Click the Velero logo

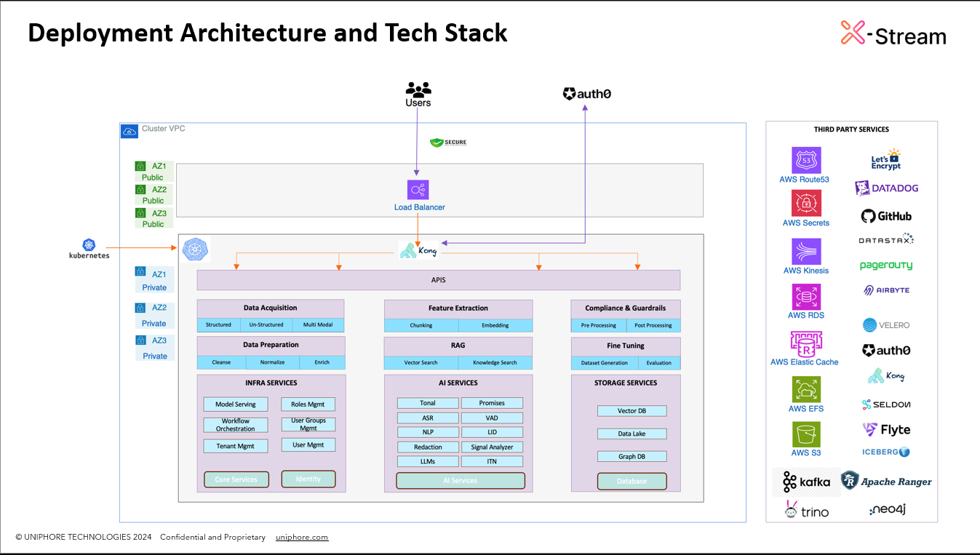[886, 325]
